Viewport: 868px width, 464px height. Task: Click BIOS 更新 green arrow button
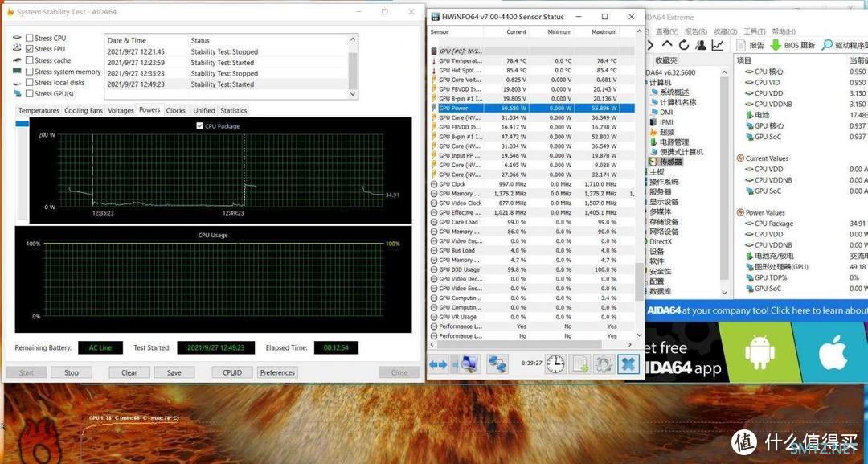(x=792, y=45)
